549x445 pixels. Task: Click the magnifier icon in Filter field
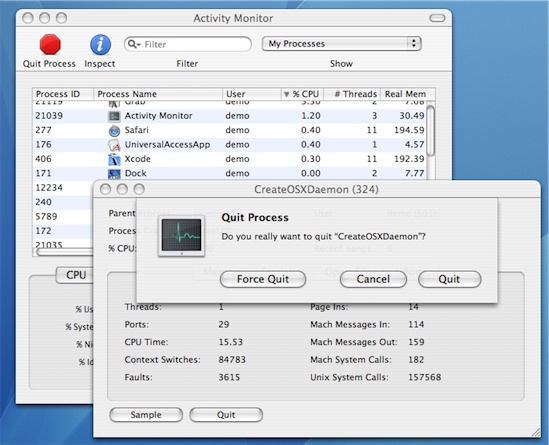133,44
